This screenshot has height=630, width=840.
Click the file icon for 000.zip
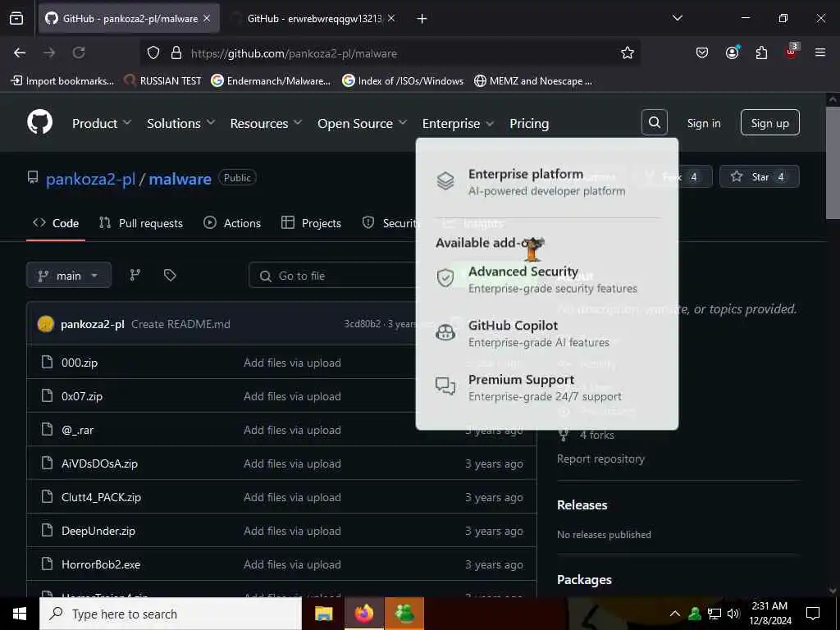point(47,362)
